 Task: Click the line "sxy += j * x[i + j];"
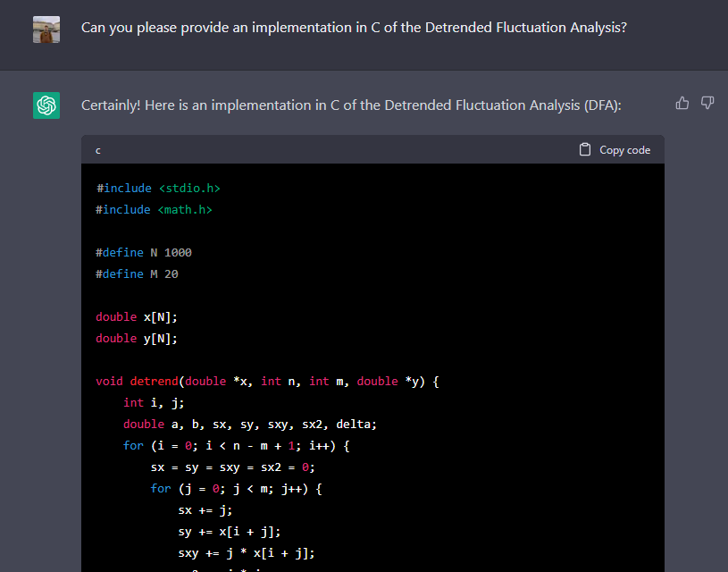point(247,553)
